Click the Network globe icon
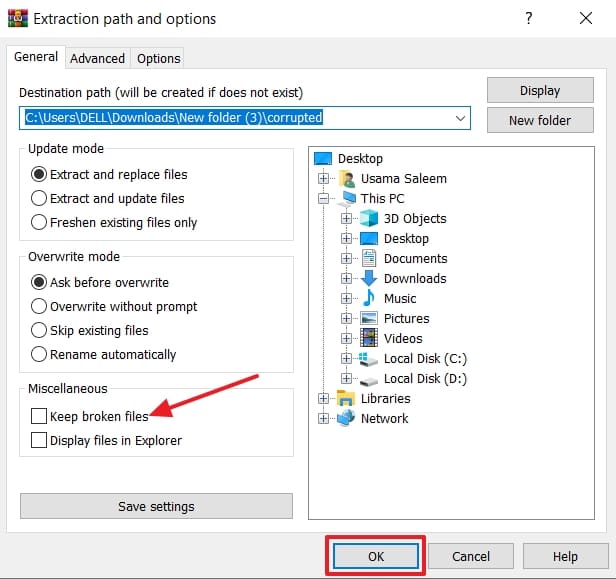616x579 pixels. point(346,418)
